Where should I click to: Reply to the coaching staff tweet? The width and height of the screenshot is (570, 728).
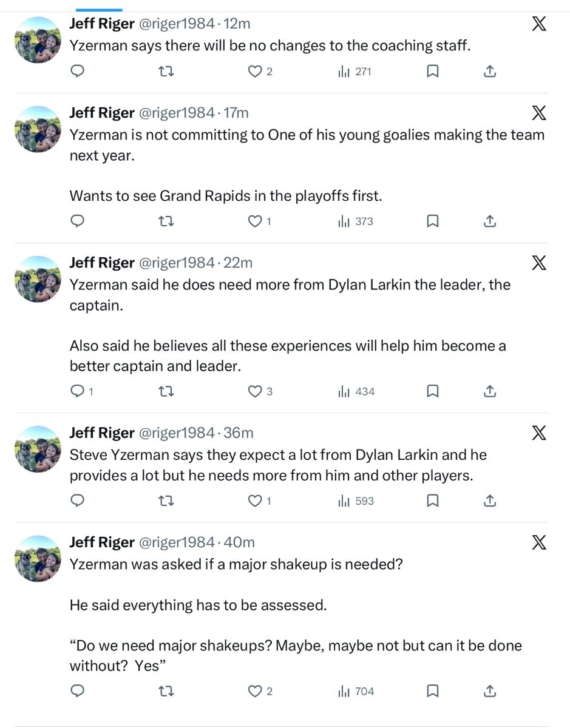[x=78, y=72]
